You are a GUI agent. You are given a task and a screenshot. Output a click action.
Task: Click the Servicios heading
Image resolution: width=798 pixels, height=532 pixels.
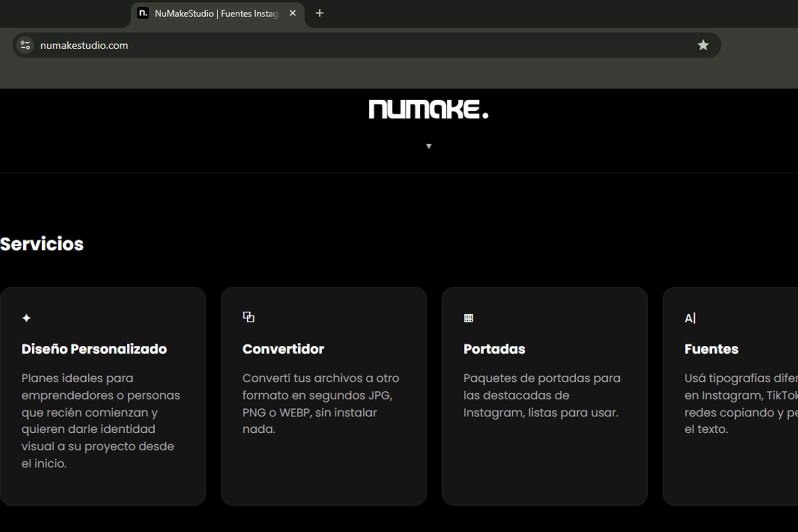pyautogui.click(x=42, y=244)
